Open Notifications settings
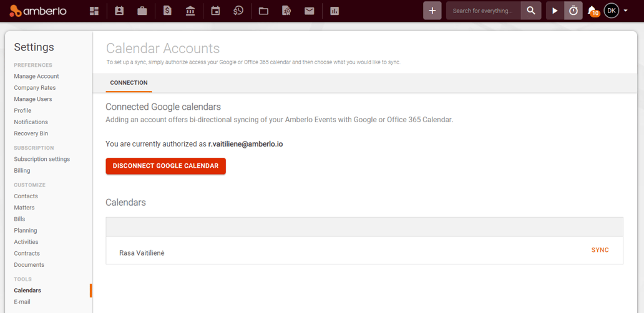644x313 pixels. (x=31, y=122)
